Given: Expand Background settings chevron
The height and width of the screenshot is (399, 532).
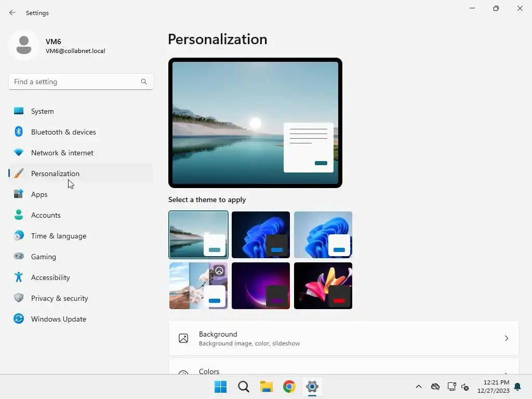Looking at the screenshot, I should pos(506,338).
